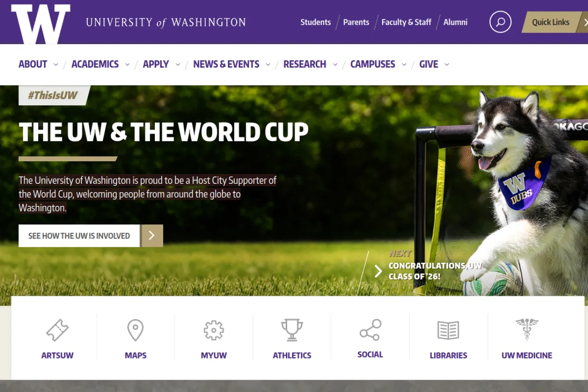Click The UW & The World Cup headline
The width and height of the screenshot is (588, 392).
tap(164, 132)
